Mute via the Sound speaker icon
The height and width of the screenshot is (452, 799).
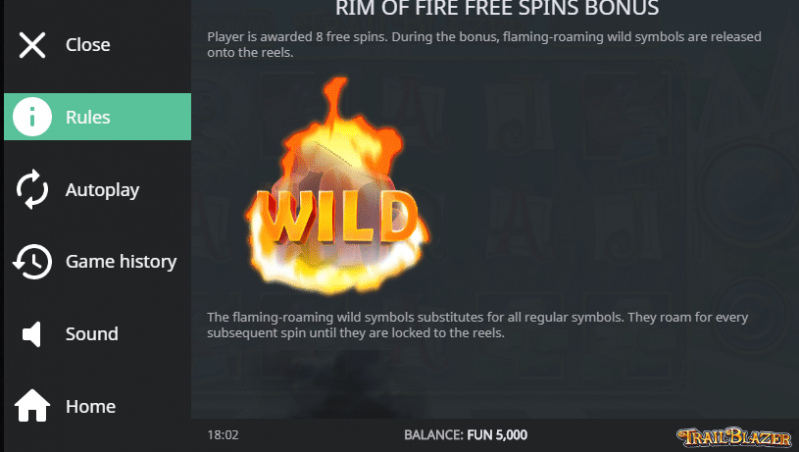(32, 334)
